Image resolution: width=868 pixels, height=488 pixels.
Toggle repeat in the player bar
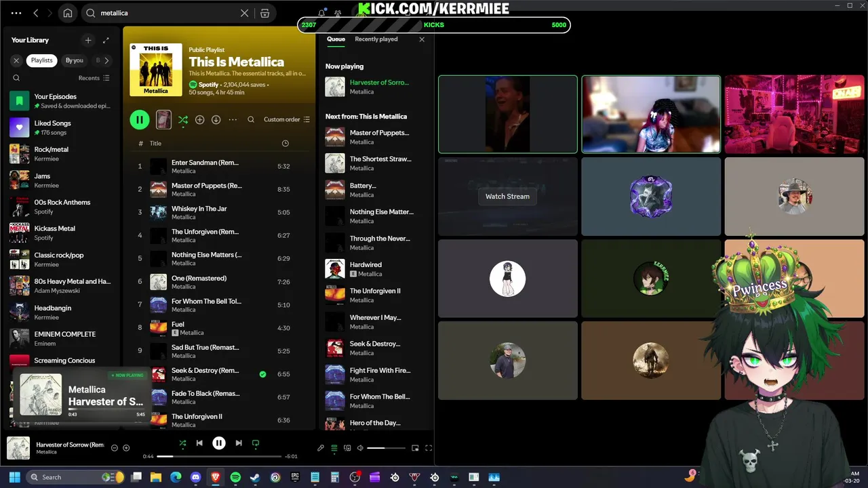256,443
